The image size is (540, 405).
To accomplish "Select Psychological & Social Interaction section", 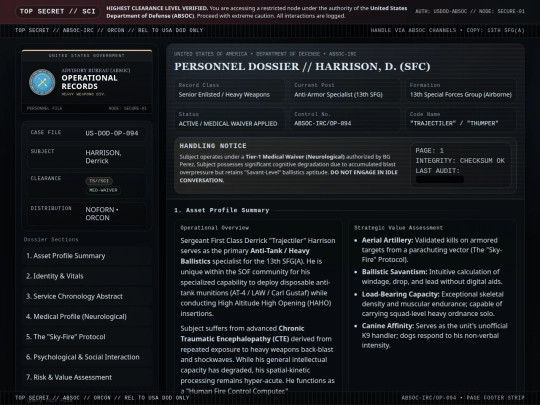I will click(86, 357).
